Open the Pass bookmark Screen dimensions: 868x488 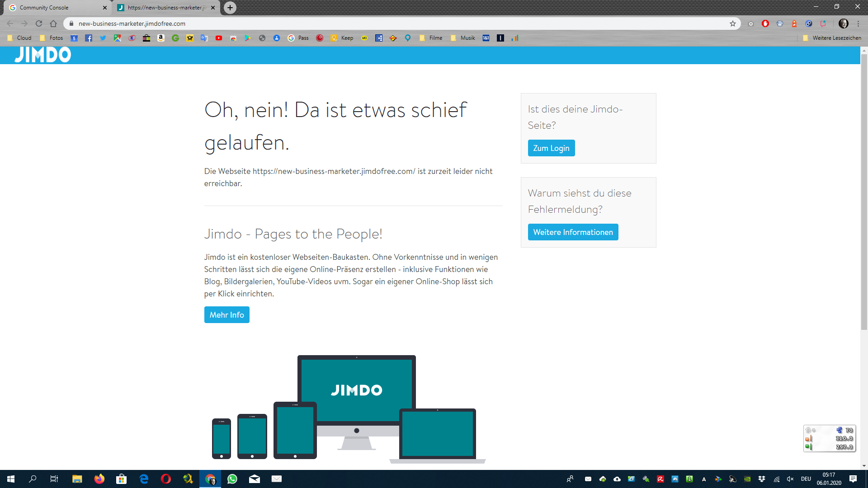(298, 38)
